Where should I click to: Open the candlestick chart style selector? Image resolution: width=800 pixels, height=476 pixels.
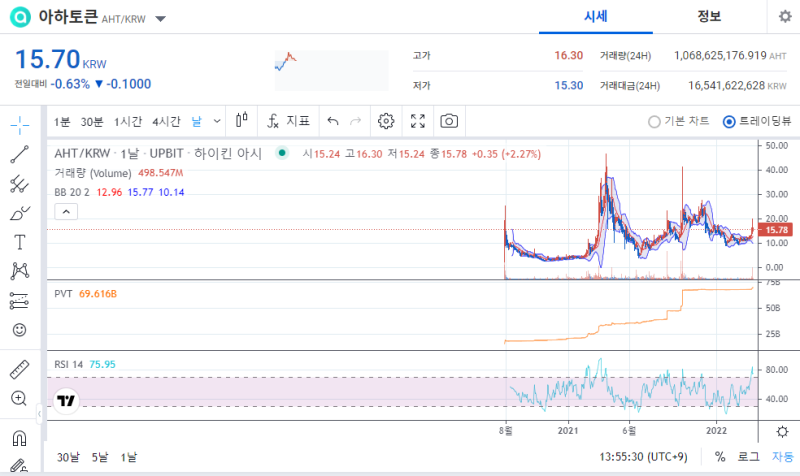[242, 121]
